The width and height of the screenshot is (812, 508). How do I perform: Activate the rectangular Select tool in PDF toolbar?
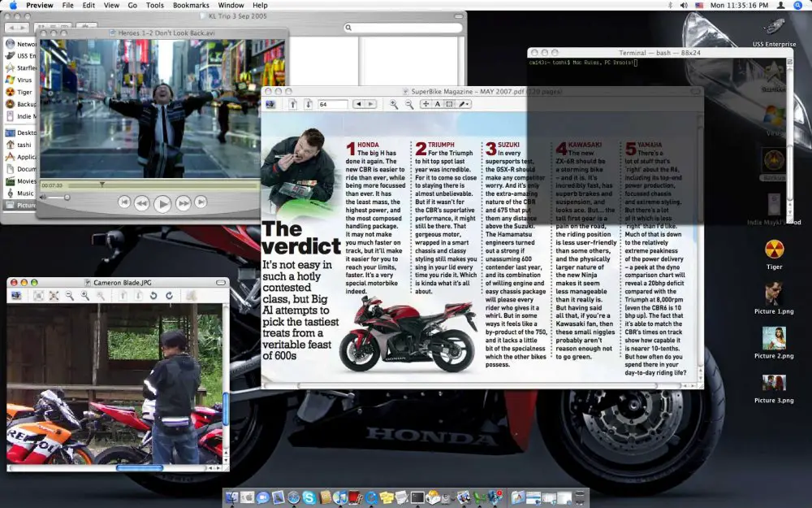coord(450,104)
